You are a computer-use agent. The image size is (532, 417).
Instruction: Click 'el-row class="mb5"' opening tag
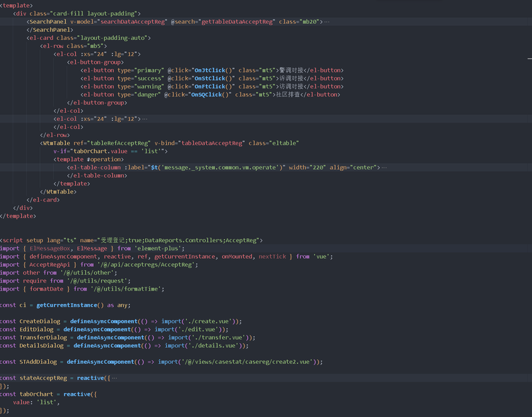[73, 46]
